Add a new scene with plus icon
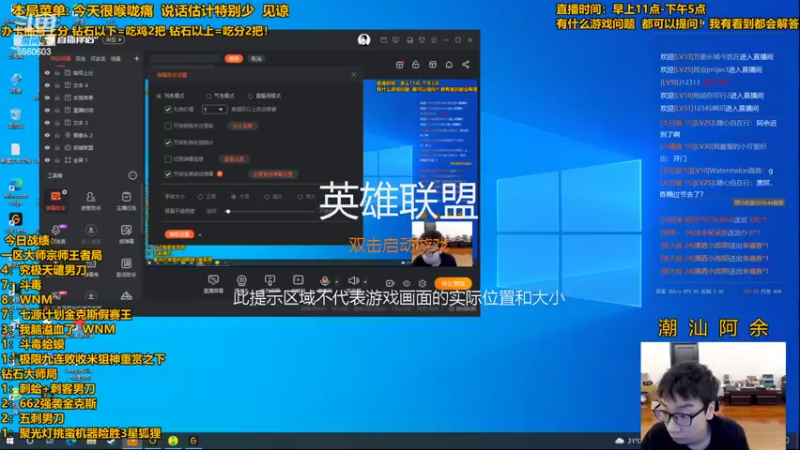This screenshot has height=450, width=800. tap(137, 59)
